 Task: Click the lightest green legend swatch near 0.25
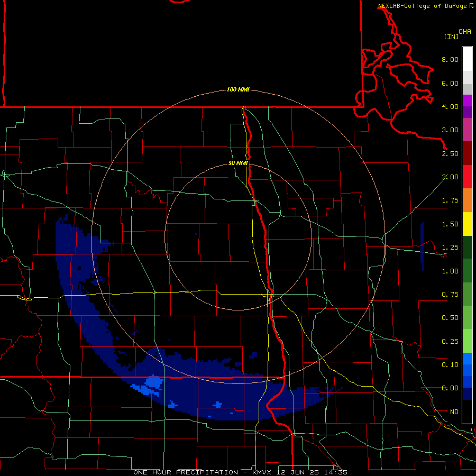(467, 341)
